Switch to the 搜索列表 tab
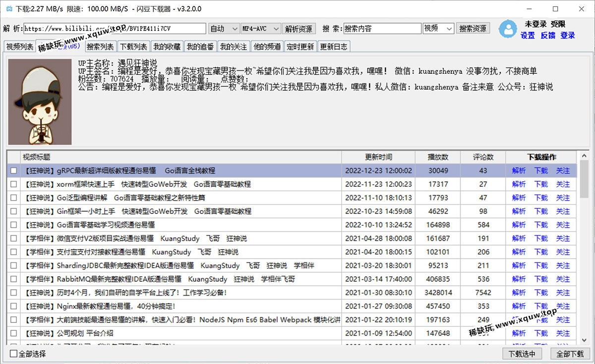 pyautogui.click(x=100, y=47)
